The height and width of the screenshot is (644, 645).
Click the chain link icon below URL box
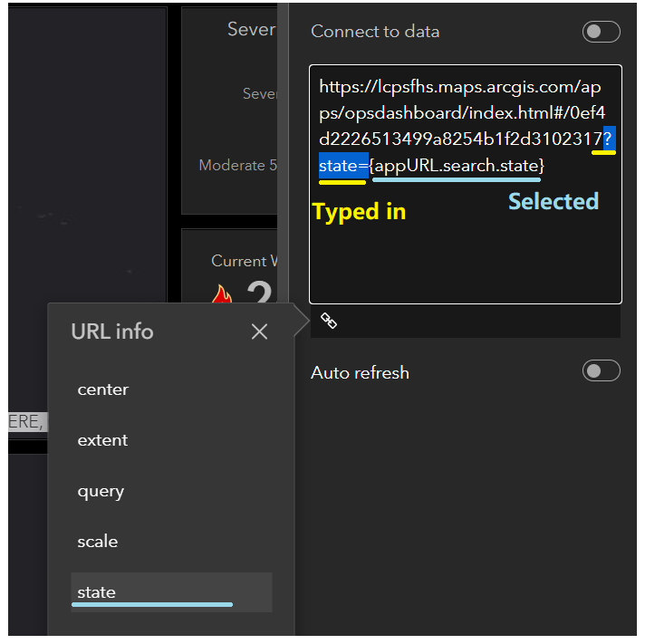(329, 321)
